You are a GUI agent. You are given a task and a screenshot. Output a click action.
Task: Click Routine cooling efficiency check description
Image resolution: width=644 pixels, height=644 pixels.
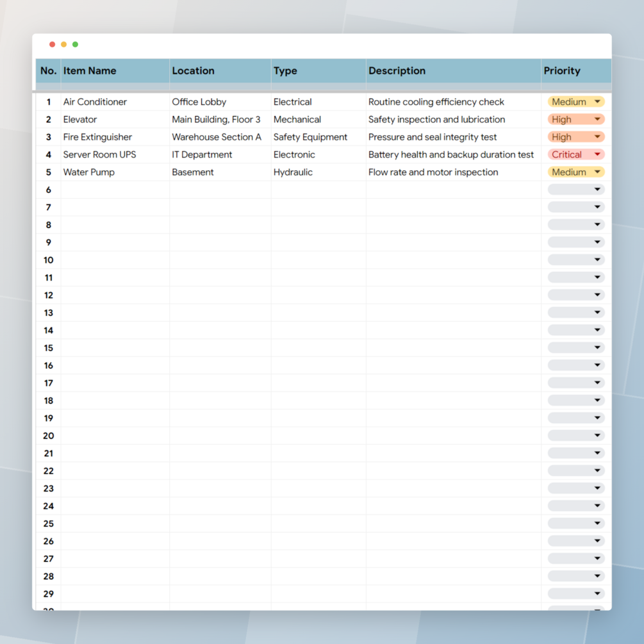coord(454,102)
